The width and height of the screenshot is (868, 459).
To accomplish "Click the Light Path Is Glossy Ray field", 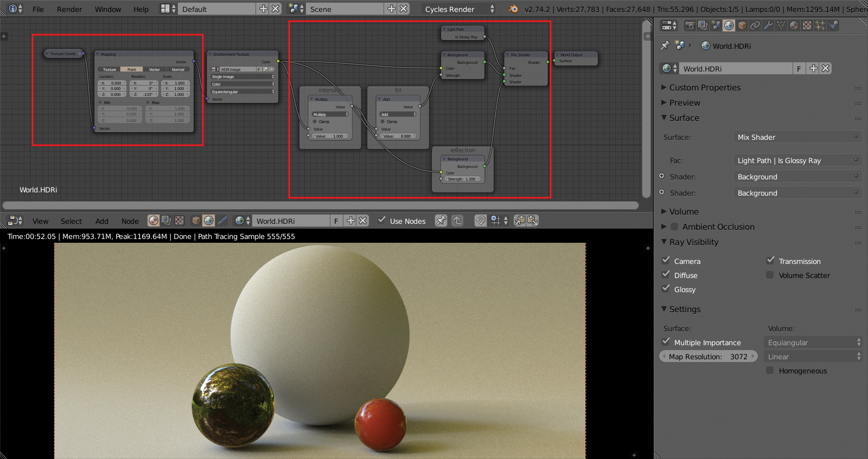I will click(797, 160).
